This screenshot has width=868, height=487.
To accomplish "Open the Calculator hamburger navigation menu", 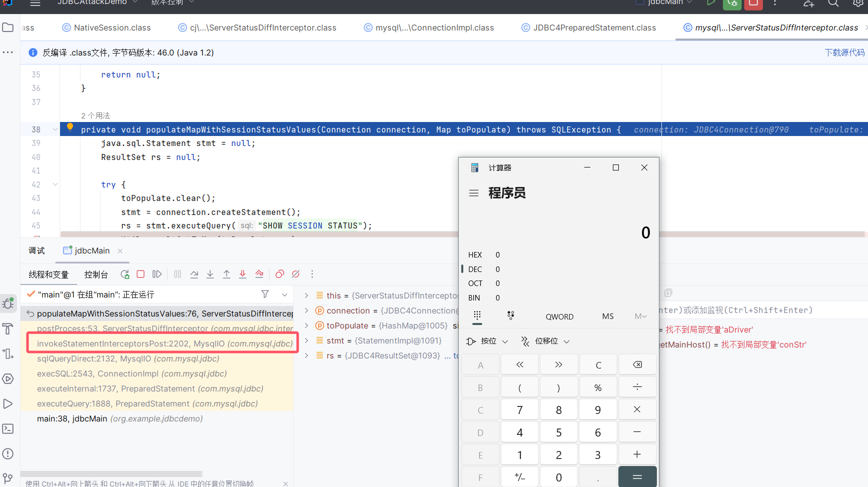I will [474, 193].
